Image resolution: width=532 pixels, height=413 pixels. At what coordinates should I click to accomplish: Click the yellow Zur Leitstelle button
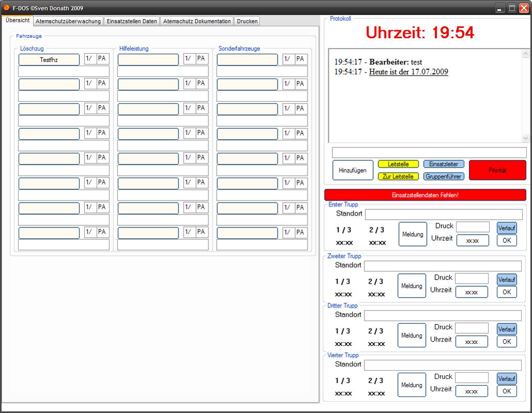398,176
